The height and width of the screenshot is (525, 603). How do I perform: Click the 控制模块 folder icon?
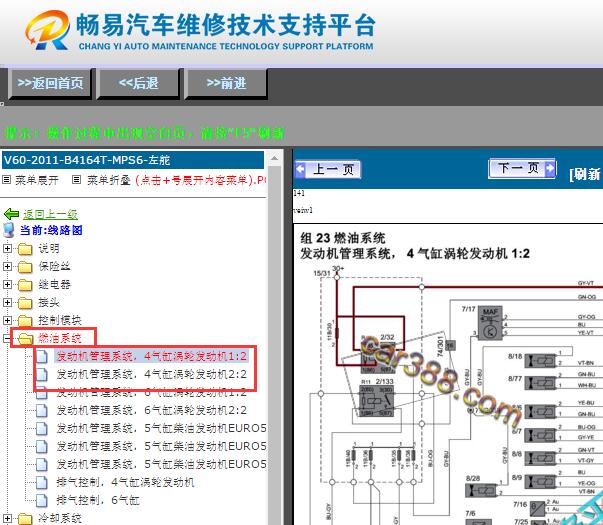tap(25, 320)
